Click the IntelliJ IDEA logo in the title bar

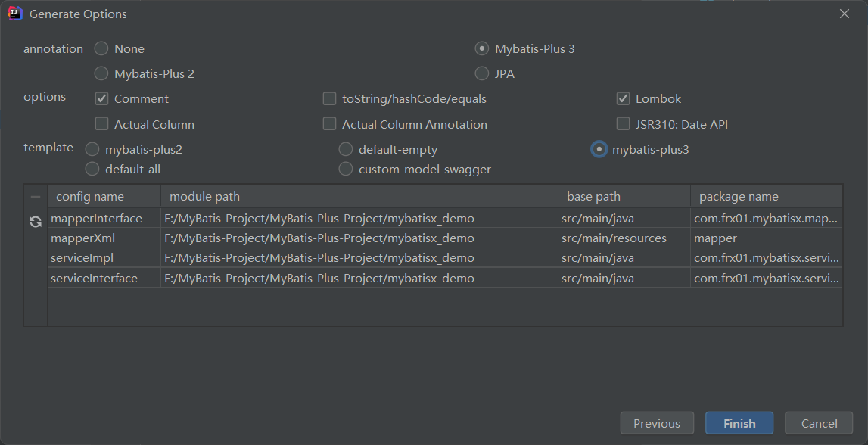click(15, 14)
